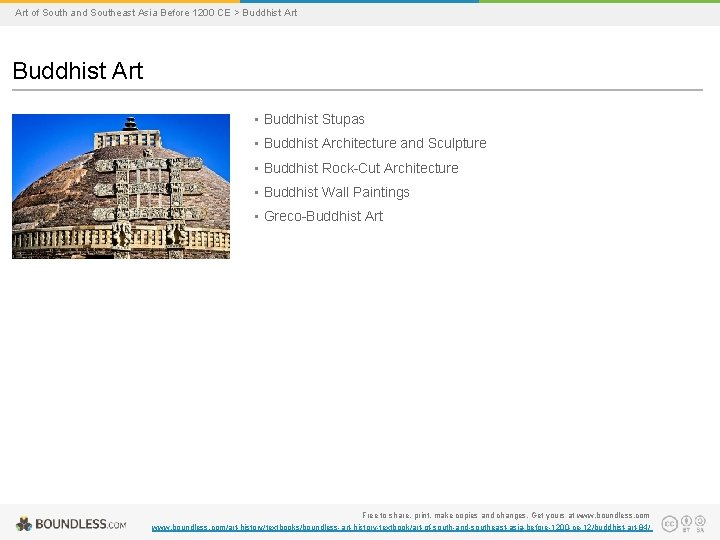The width and height of the screenshot is (720, 540).
Task: Click the Creative Commons CC license icon
Action: 669,524
